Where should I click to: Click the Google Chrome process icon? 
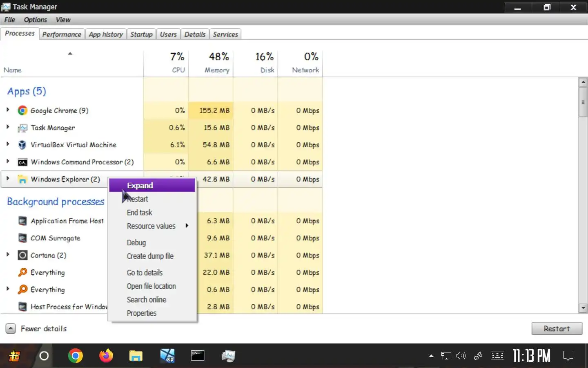coord(22,110)
